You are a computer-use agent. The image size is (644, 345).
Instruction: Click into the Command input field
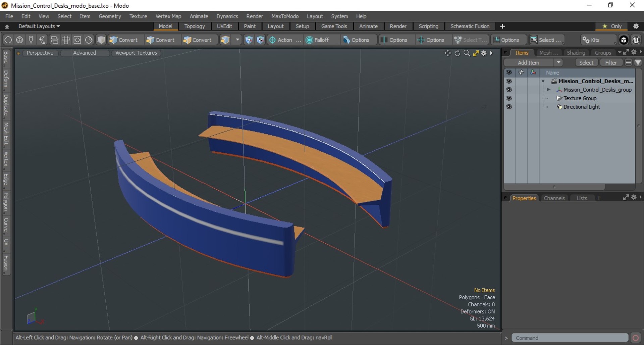click(570, 338)
